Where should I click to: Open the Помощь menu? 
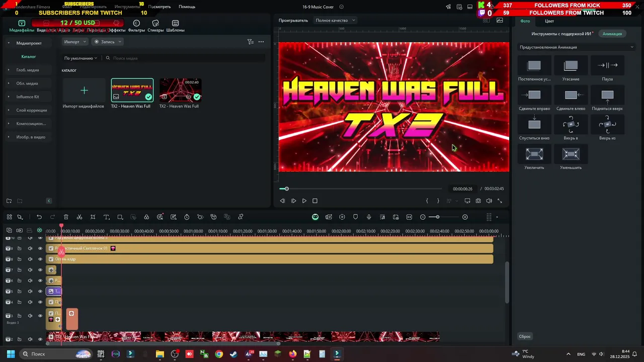tap(187, 7)
